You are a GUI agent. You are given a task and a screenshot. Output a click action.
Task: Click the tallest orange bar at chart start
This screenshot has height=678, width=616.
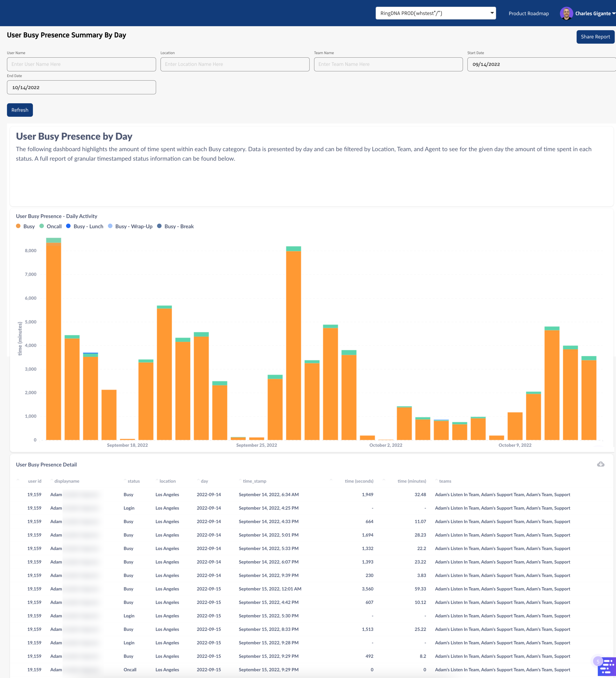coord(53,341)
